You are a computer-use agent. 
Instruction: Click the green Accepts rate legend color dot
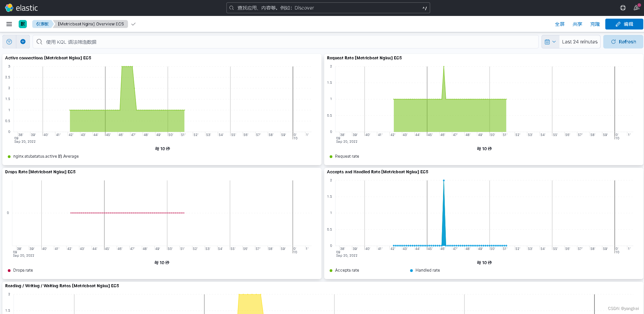(331, 271)
